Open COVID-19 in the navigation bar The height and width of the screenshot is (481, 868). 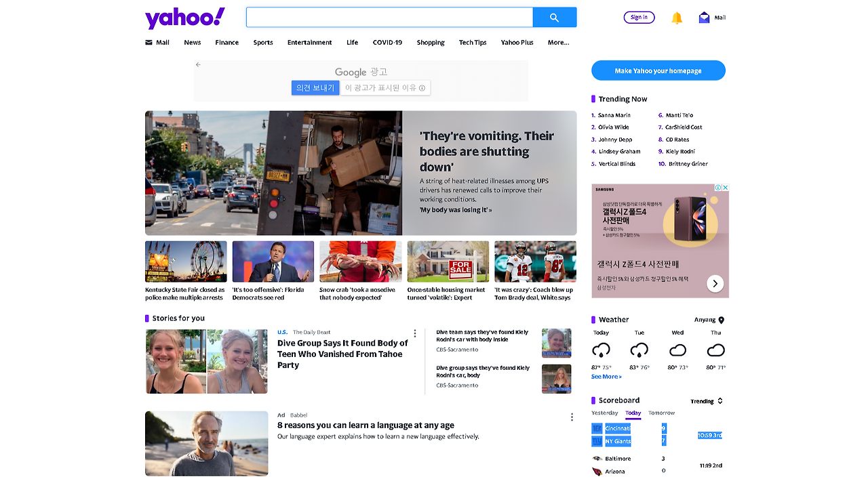click(387, 42)
